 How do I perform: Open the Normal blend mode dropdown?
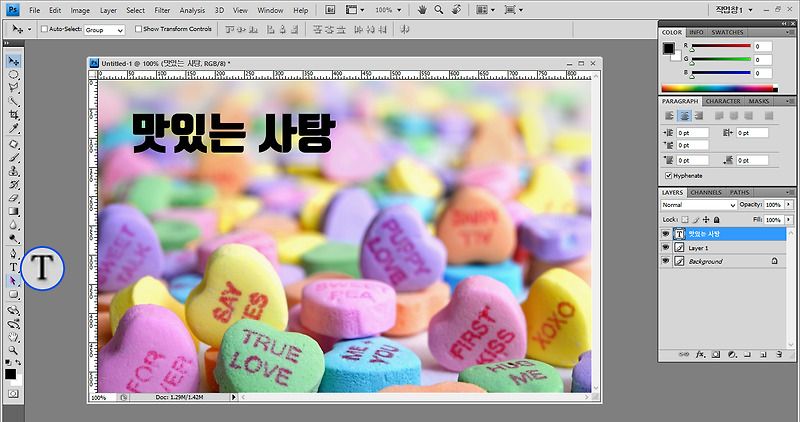point(698,205)
